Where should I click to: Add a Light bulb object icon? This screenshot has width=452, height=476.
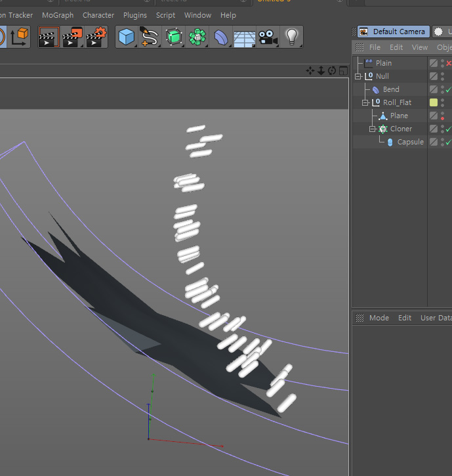pyautogui.click(x=292, y=37)
